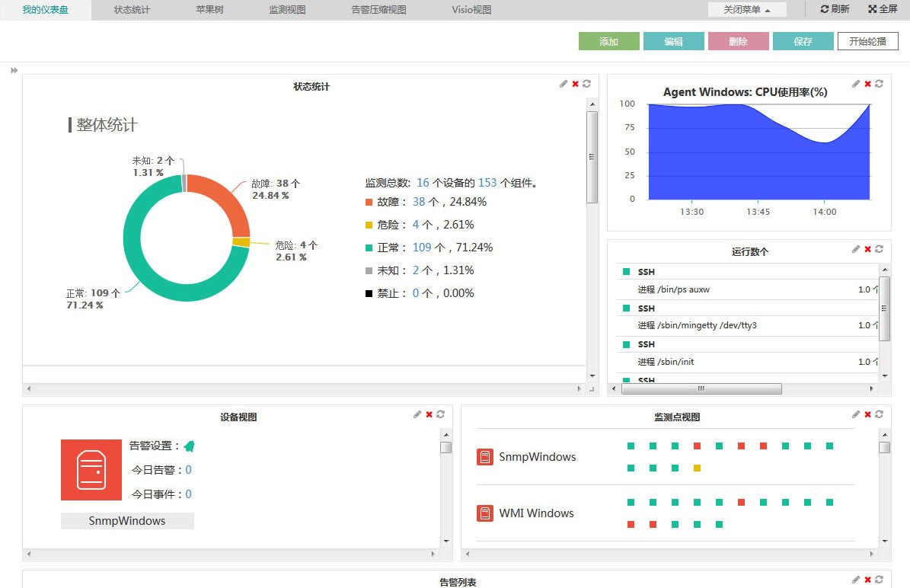Click the 告警设置 bell icon

189,446
